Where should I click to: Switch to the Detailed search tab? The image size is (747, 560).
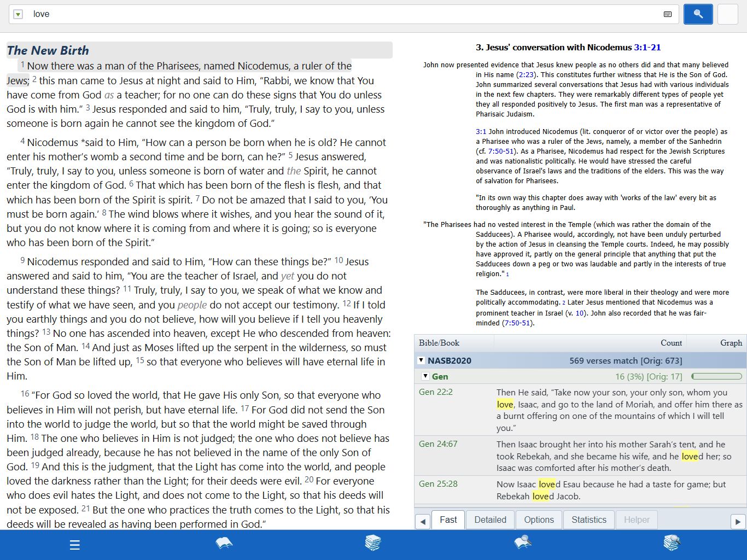pyautogui.click(x=491, y=520)
